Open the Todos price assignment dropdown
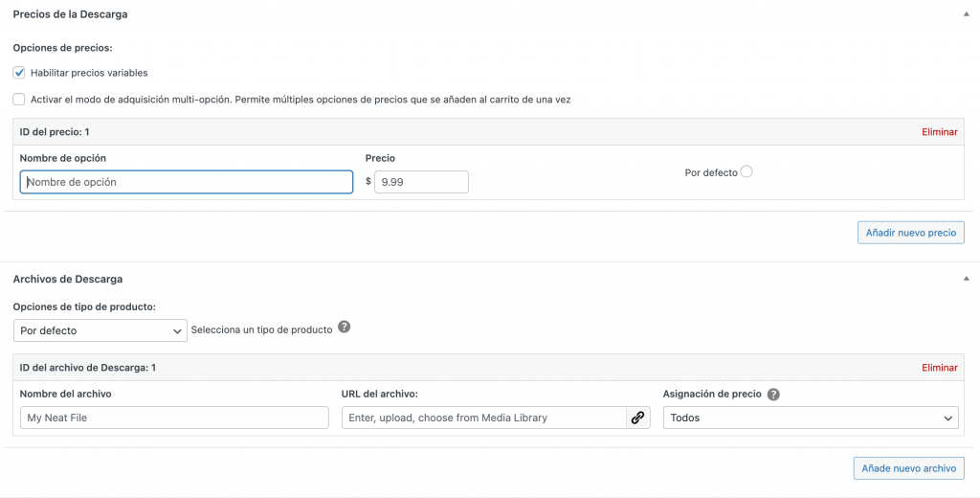The width and height of the screenshot is (980, 498). pyautogui.click(x=811, y=418)
